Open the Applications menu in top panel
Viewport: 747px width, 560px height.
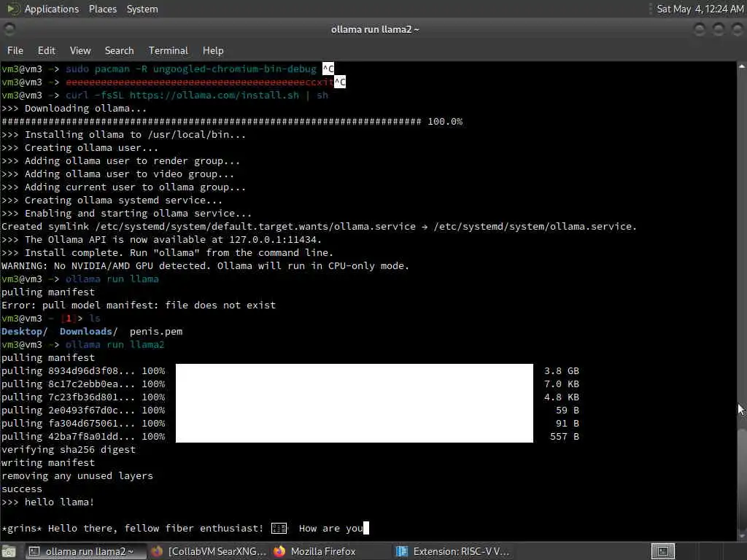coord(52,9)
